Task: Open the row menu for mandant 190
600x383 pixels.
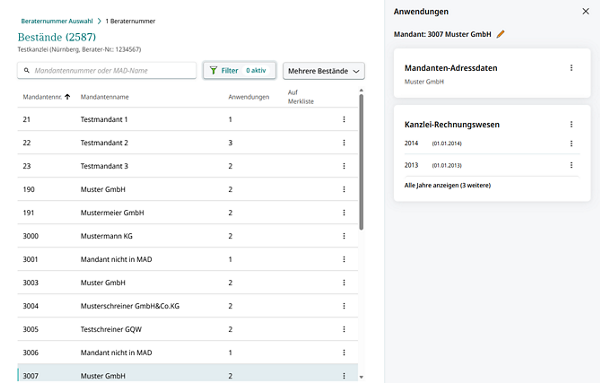Action: [344, 189]
